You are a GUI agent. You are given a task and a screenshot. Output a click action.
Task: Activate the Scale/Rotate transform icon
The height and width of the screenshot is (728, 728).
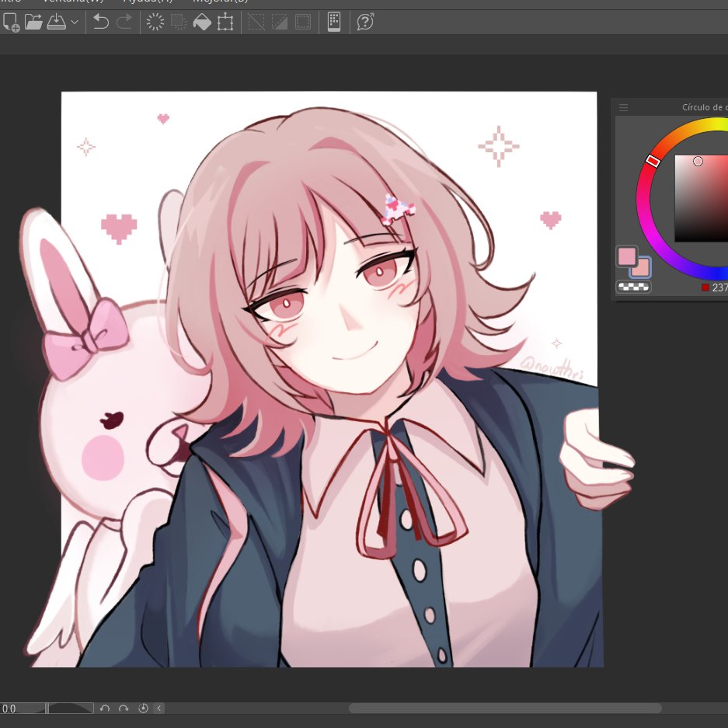pyautogui.click(x=225, y=22)
